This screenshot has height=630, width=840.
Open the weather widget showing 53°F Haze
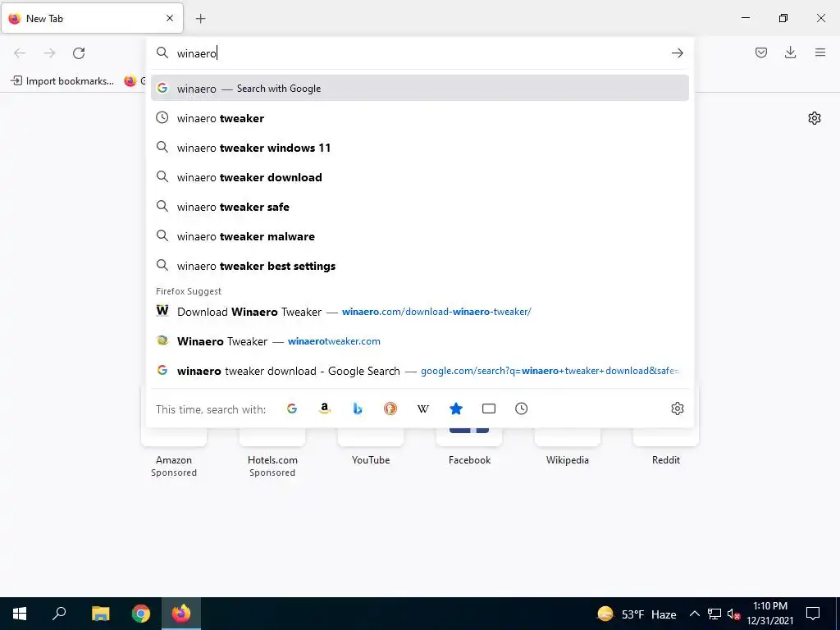click(x=637, y=614)
